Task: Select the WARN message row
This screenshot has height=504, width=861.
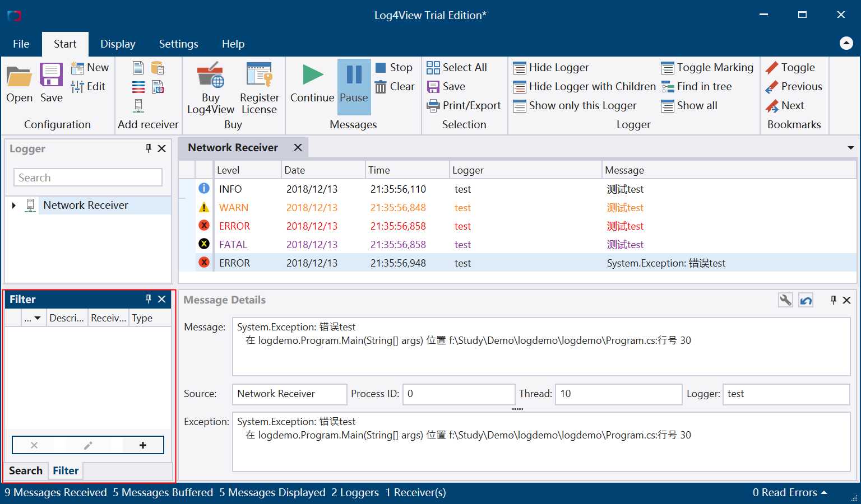Action: point(517,208)
